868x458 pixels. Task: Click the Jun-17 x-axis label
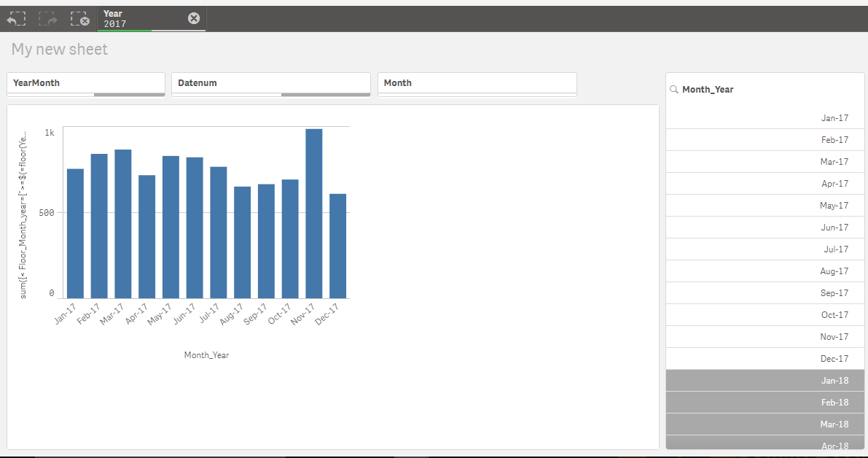[184, 314]
